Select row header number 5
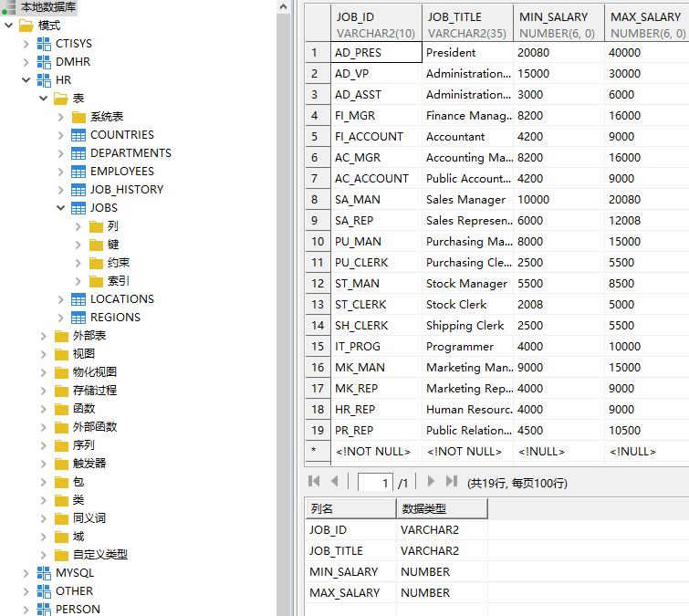 coord(318,137)
